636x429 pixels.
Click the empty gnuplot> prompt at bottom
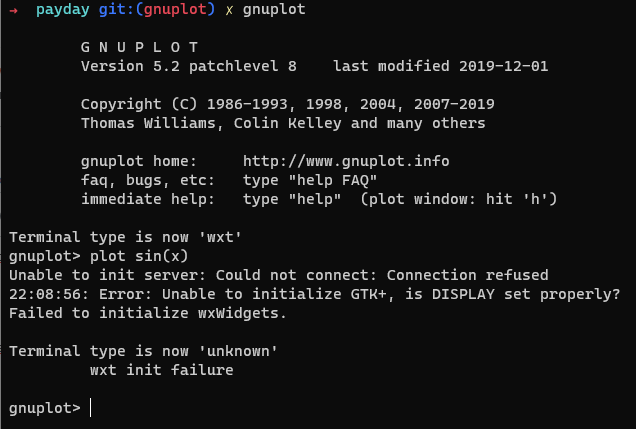pyautogui.click(x=44, y=408)
